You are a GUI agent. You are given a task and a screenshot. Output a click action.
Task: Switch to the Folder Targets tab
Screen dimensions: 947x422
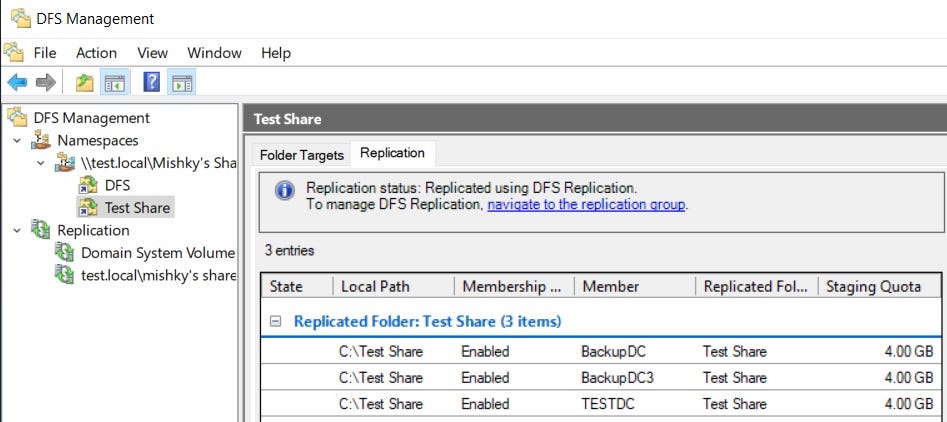click(x=301, y=155)
